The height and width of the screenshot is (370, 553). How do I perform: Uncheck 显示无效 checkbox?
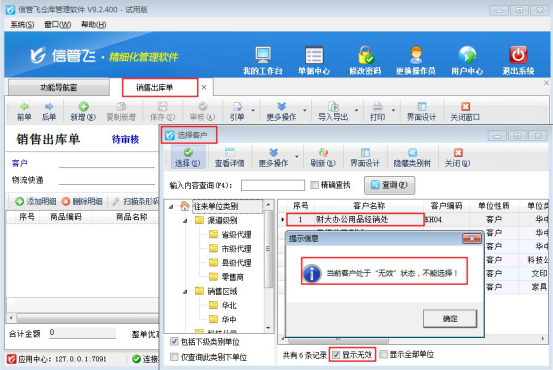(x=336, y=354)
